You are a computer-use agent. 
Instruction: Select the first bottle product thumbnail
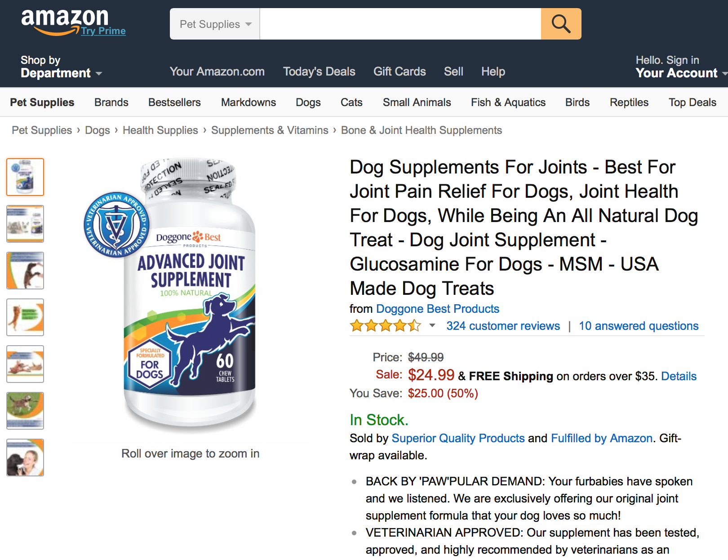tap(25, 177)
